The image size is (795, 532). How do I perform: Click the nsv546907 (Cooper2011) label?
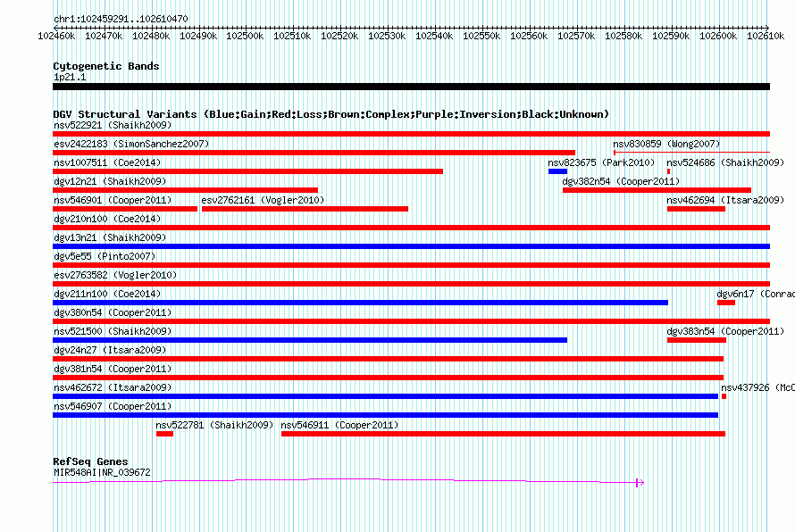(x=113, y=406)
